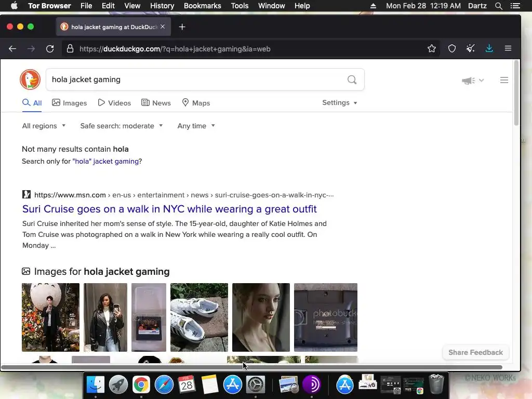Open the white Adidas sneakers thumbnail
The width and height of the screenshot is (532, 399).
pos(199,317)
